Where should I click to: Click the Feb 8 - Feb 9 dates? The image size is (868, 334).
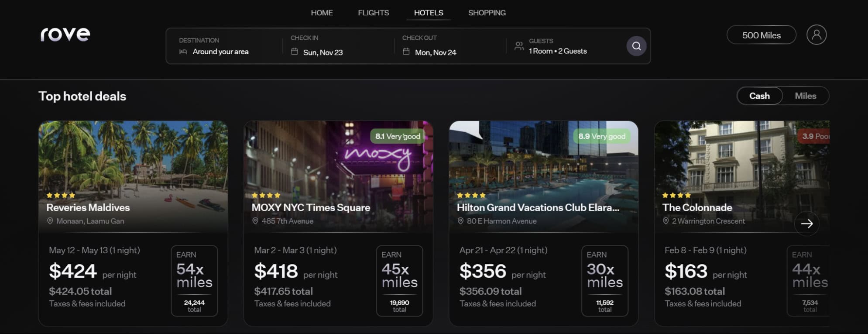point(705,250)
